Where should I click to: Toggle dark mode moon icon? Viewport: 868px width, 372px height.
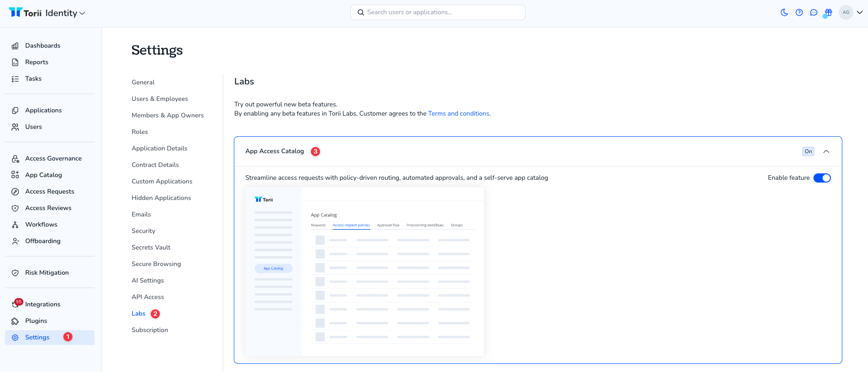tap(785, 12)
